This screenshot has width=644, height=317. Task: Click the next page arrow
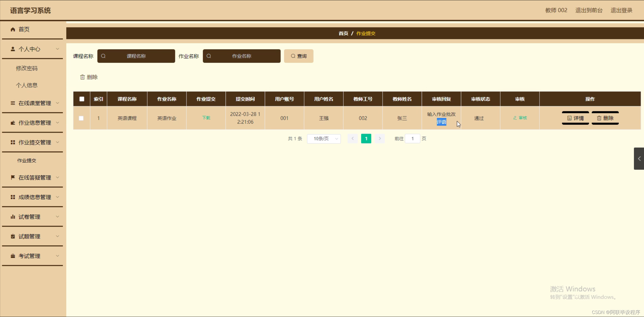click(380, 139)
